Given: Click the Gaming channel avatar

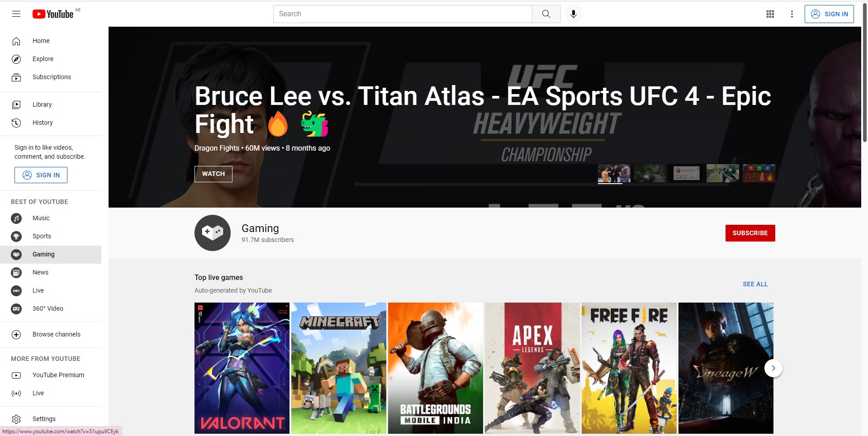Looking at the screenshot, I should 213,233.
